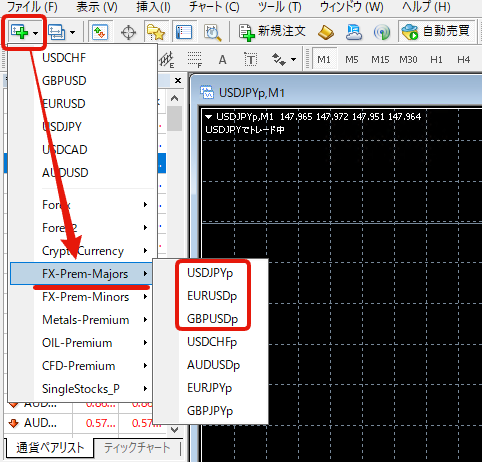Switch to H4 timeframe
Viewport: 482px width, 462px height.
point(464,60)
